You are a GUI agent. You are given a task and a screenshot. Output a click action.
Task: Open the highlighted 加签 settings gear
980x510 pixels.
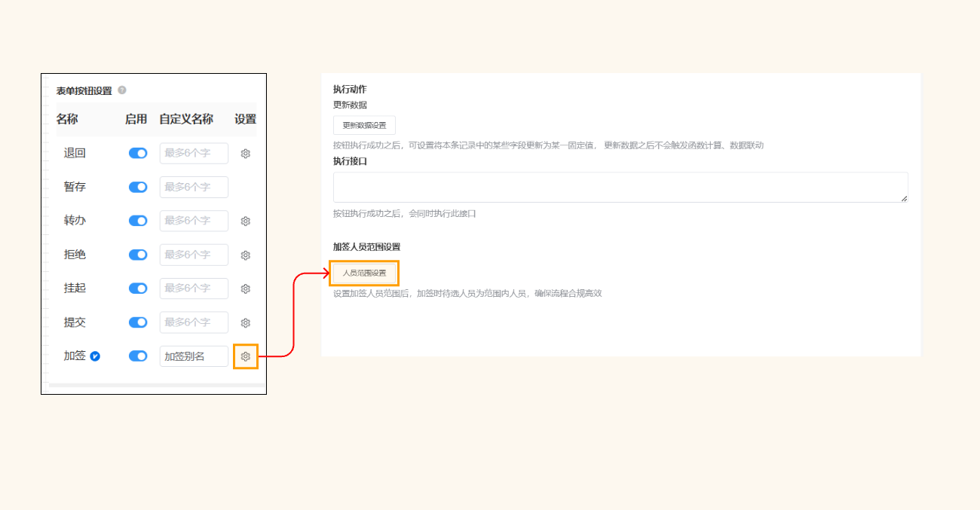[245, 356]
